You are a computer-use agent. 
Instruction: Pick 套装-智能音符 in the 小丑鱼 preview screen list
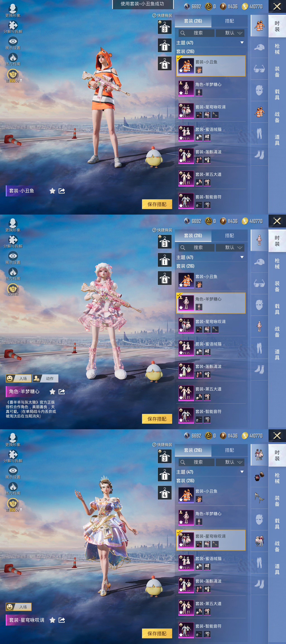click(211, 201)
